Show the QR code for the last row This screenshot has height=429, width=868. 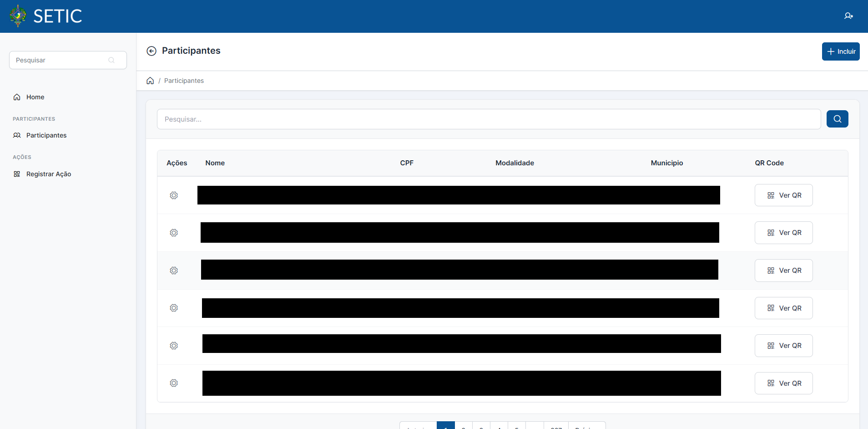point(783,383)
